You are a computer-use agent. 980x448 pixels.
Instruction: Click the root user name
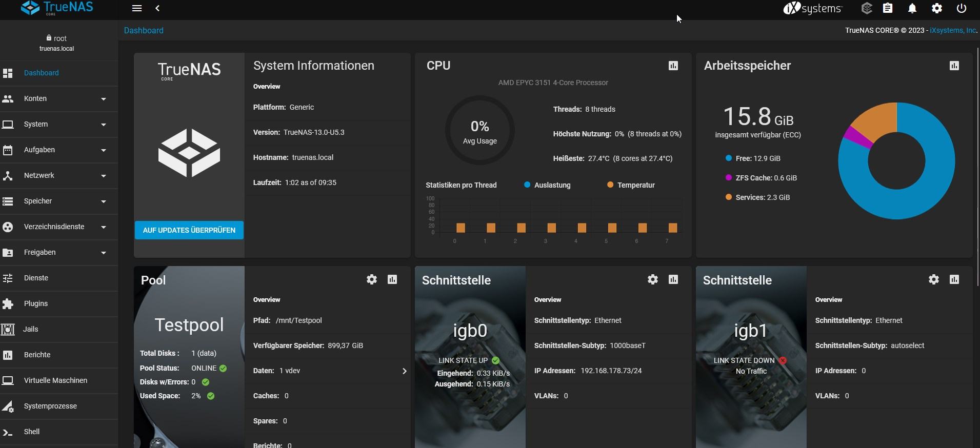coord(60,38)
